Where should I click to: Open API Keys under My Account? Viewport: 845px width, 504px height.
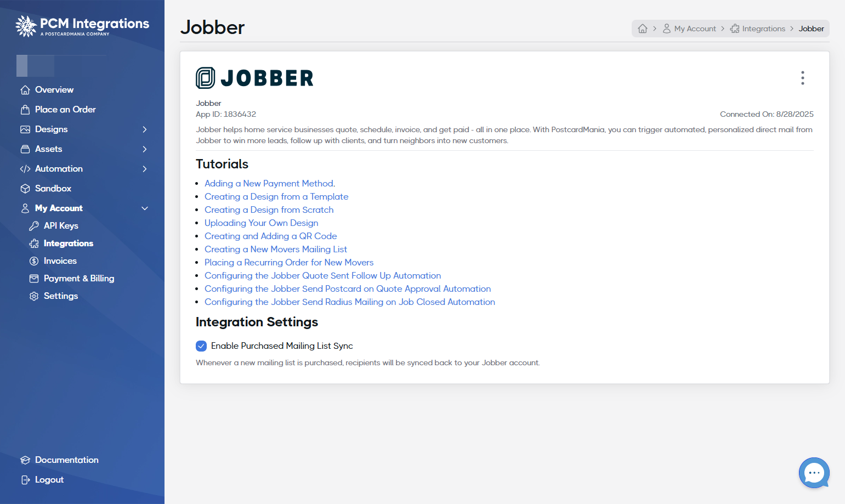click(61, 226)
